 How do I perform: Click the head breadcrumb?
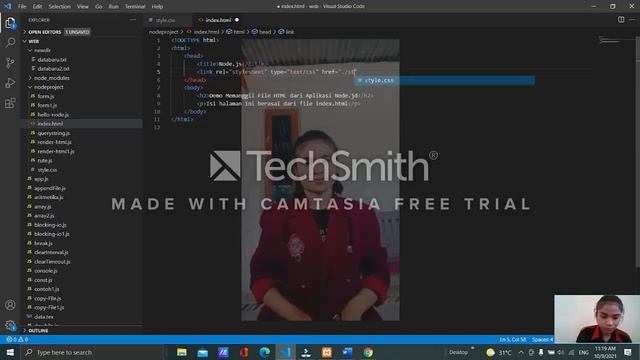point(265,32)
